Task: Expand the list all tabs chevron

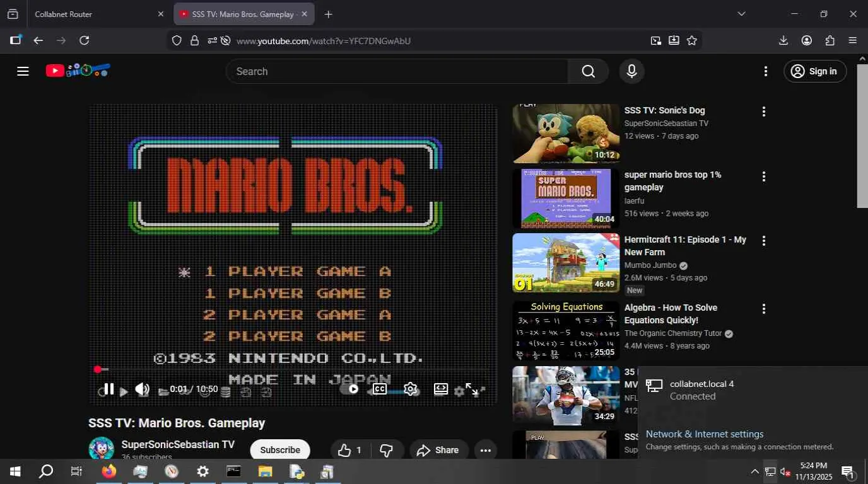Action: click(741, 14)
